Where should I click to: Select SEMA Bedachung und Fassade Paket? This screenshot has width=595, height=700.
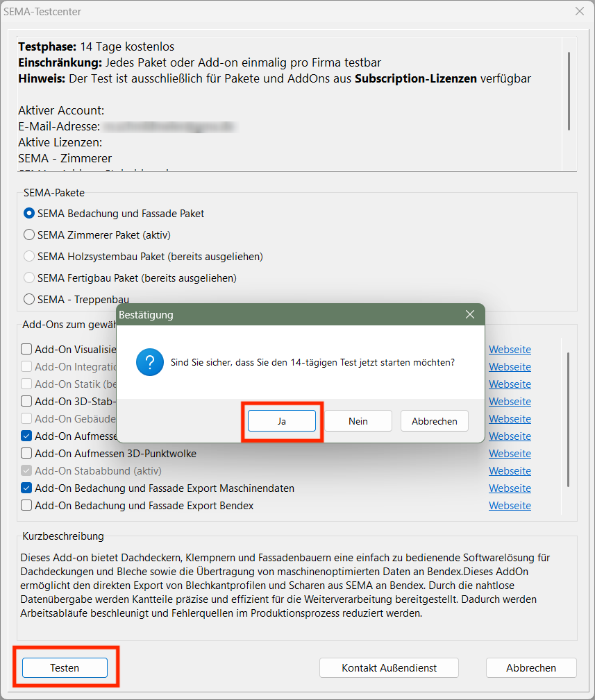pyautogui.click(x=29, y=214)
